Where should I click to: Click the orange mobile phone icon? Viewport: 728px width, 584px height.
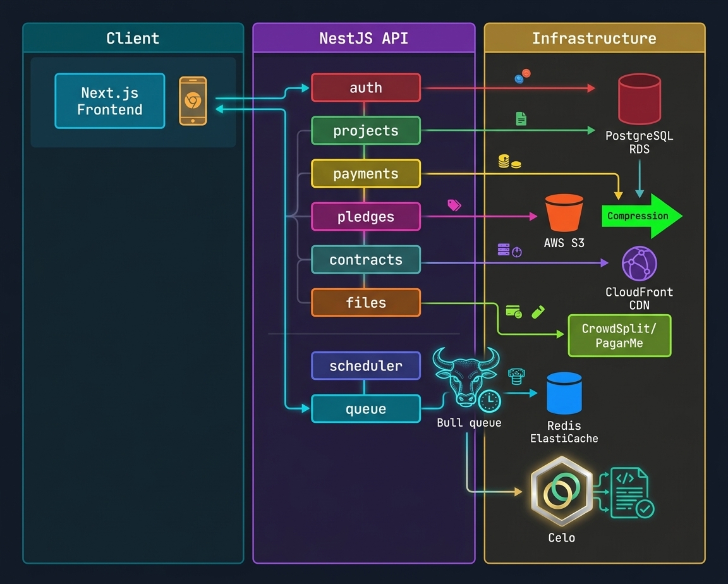pos(193,100)
